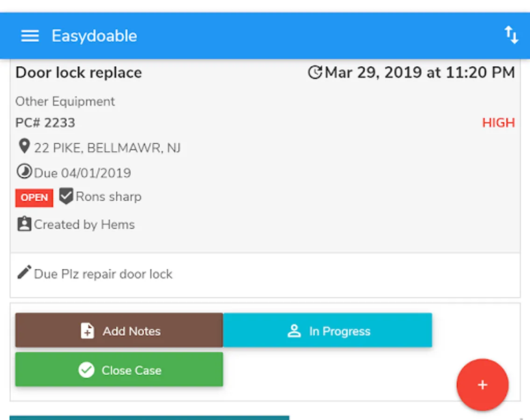Click the pencil edit note icon
The image size is (530, 420).
[24, 273]
